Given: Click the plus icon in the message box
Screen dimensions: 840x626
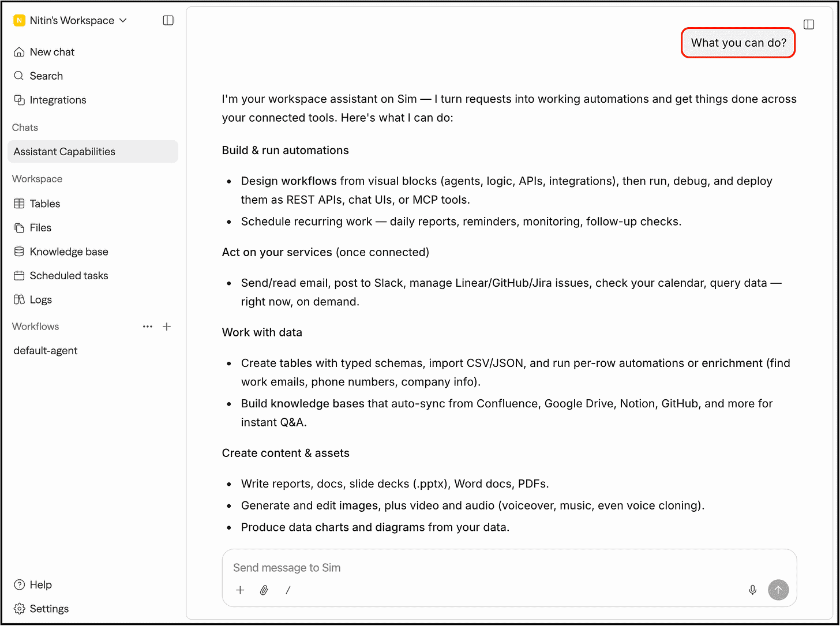Looking at the screenshot, I should coord(240,590).
